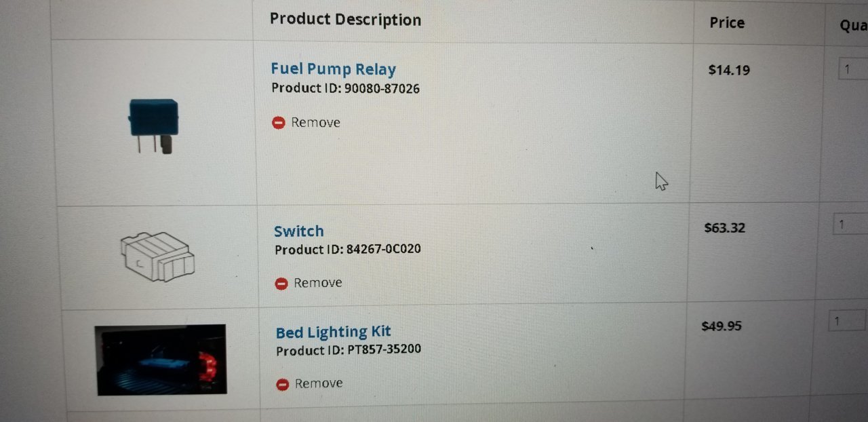868x422 pixels.
Task: Select the quantity field for Switch
Action: pos(850,224)
